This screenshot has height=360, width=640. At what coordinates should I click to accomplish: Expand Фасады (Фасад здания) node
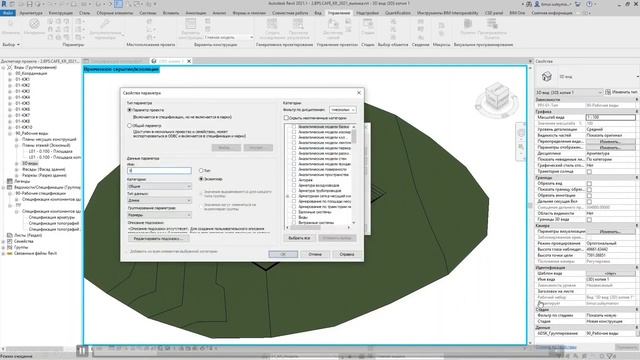point(17,169)
